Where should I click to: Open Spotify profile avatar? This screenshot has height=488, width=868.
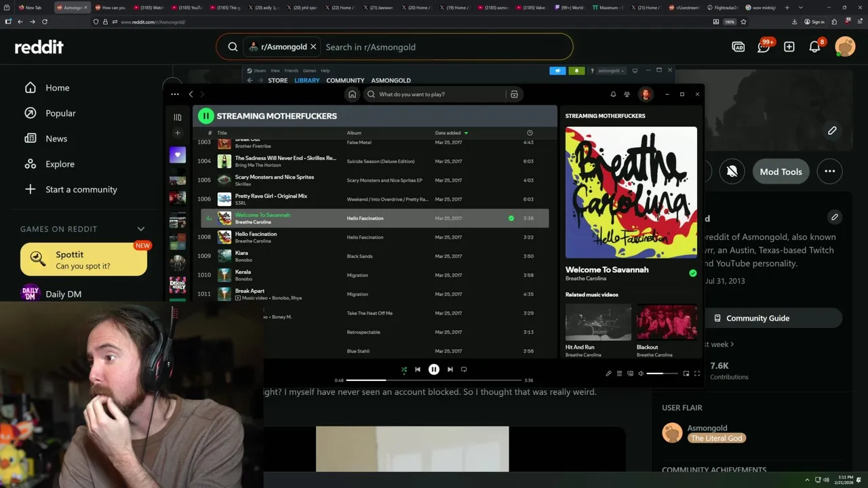pyautogui.click(x=646, y=94)
